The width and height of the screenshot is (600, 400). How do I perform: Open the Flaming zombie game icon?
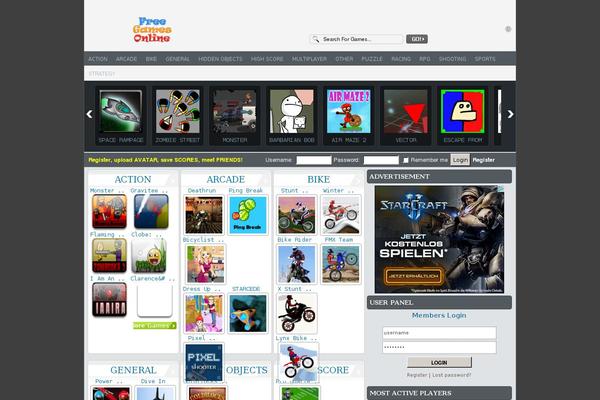pos(109,255)
